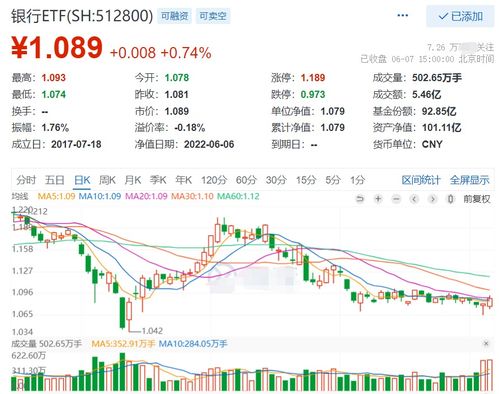Click the chart reset/undo arrow icon
This screenshot has width=499, height=394.
pos(360,199)
